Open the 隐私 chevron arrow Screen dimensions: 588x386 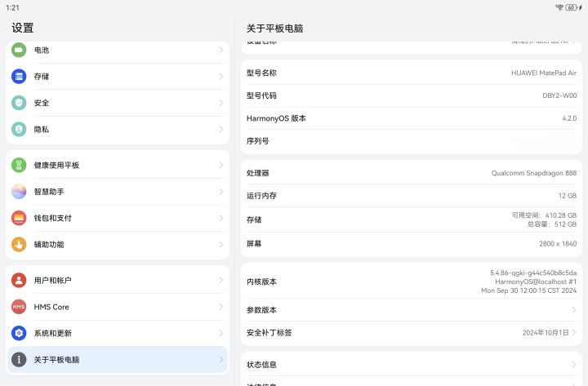(x=220, y=129)
